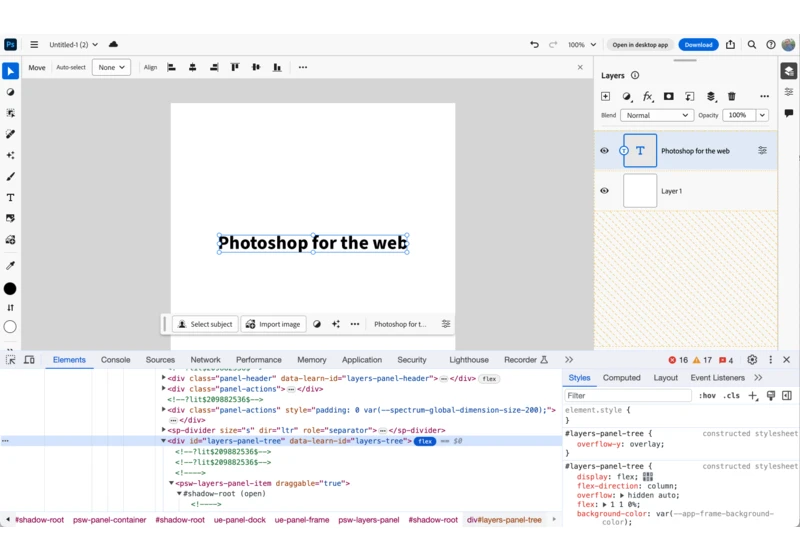Image resolution: width=800 pixels, height=560 pixels.
Task: Align horizontal centers icon in options bar
Action: click(x=192, y=67)
